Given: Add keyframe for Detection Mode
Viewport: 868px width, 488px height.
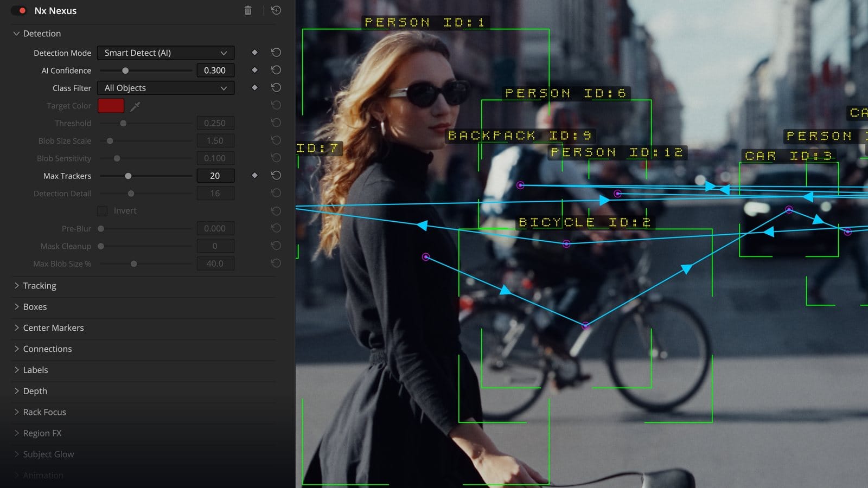Looking at the screenshot, I should click(x=254, y=53).
